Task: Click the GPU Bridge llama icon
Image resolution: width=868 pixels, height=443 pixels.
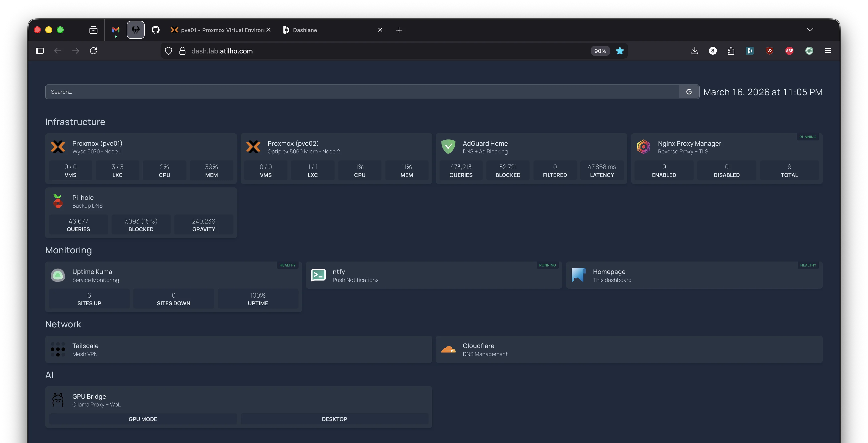Action: [x=58, y=400]
